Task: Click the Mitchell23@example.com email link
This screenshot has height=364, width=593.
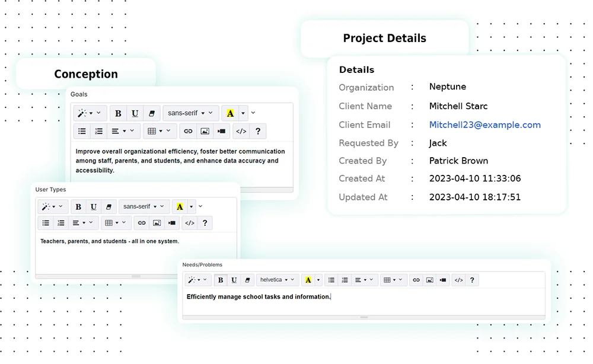Action: 484,125
